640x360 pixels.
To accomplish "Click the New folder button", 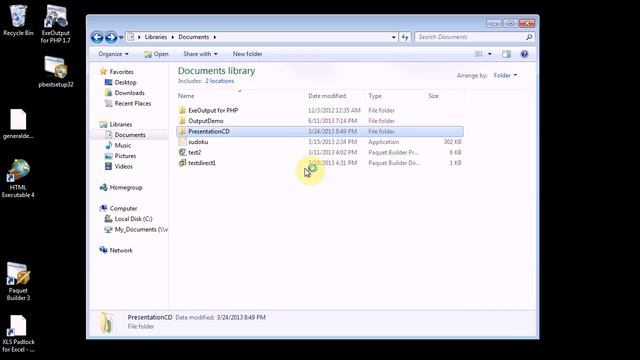I will click(x=247, y=54).
